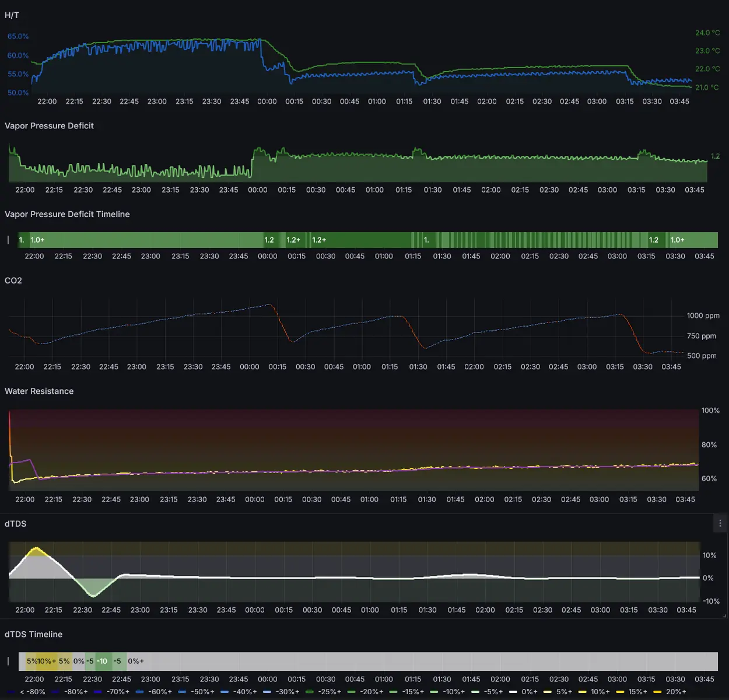The width and height of the screenshot is (729, 700).
Task: Click the Vapor Pressure Deficit panel title
Action: (49, 125)
